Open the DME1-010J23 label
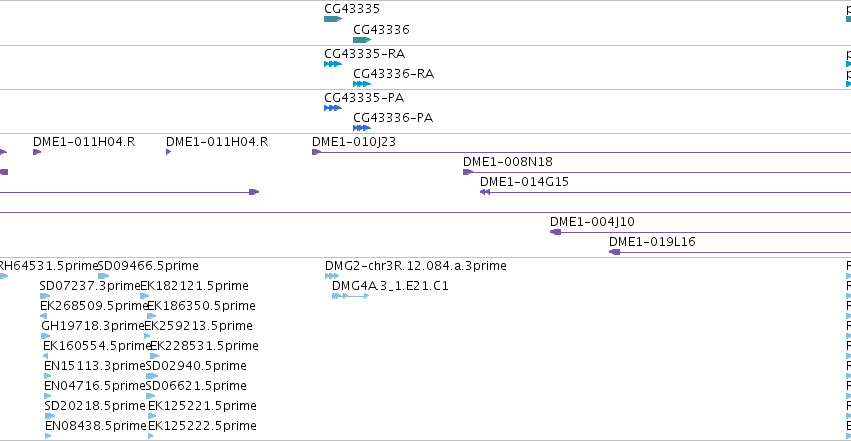 [x=354, y=142]
